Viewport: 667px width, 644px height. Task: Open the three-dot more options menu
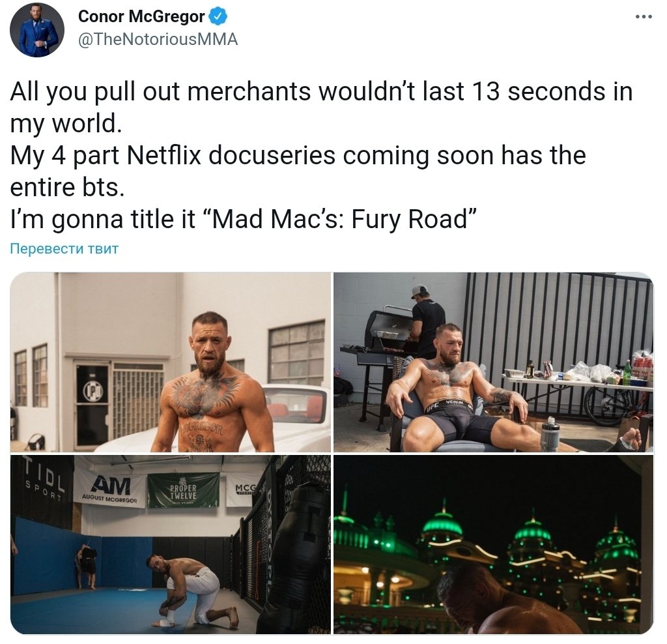click(x=643, y=16)
